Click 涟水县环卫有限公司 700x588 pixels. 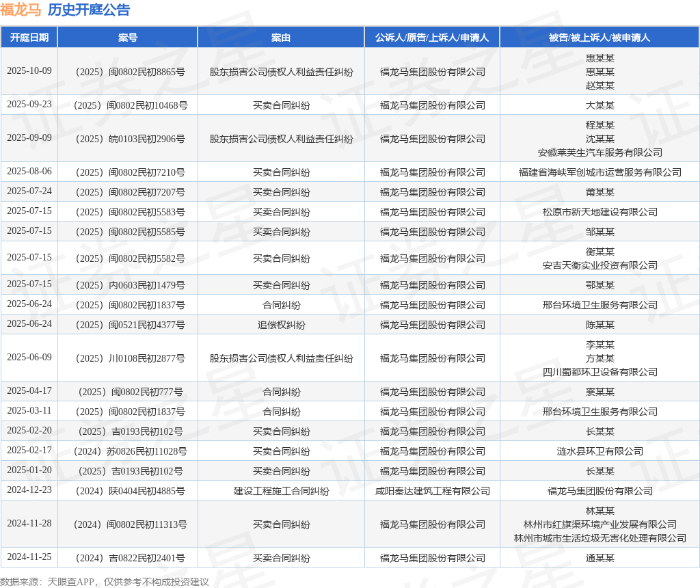[600, 451]
